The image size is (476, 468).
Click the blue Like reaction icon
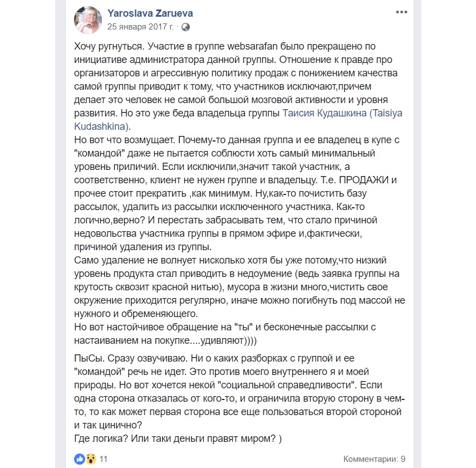tap(79, 459)
